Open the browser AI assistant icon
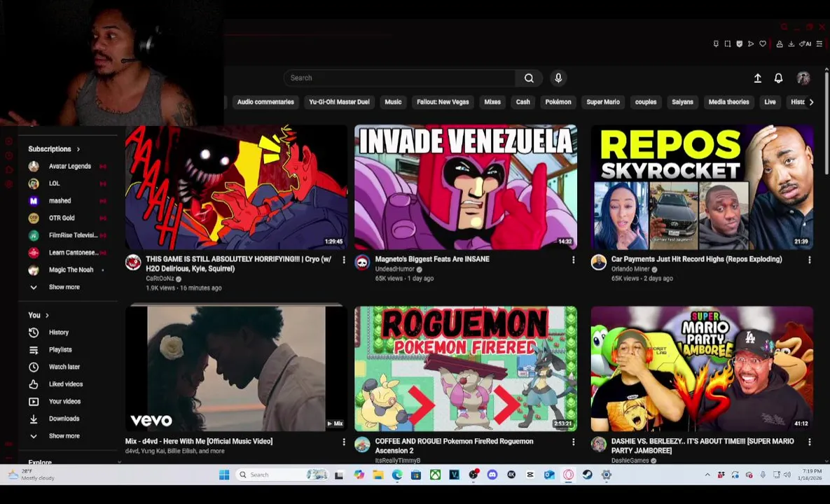 pos(805,44)
